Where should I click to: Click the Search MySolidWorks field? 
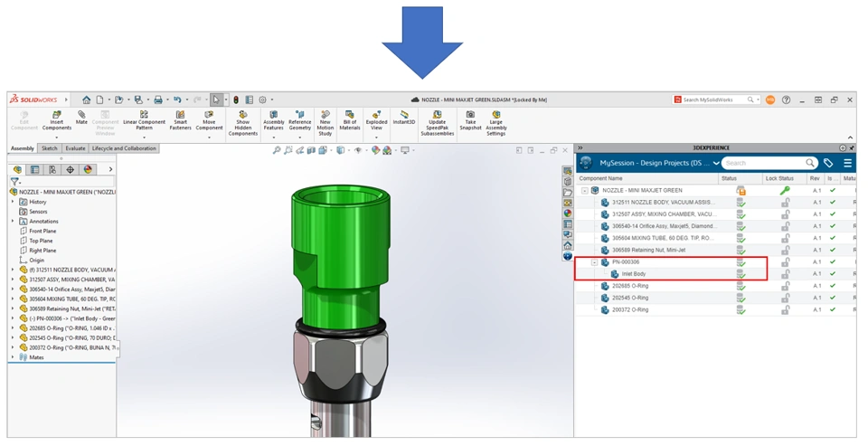point(715,100)
